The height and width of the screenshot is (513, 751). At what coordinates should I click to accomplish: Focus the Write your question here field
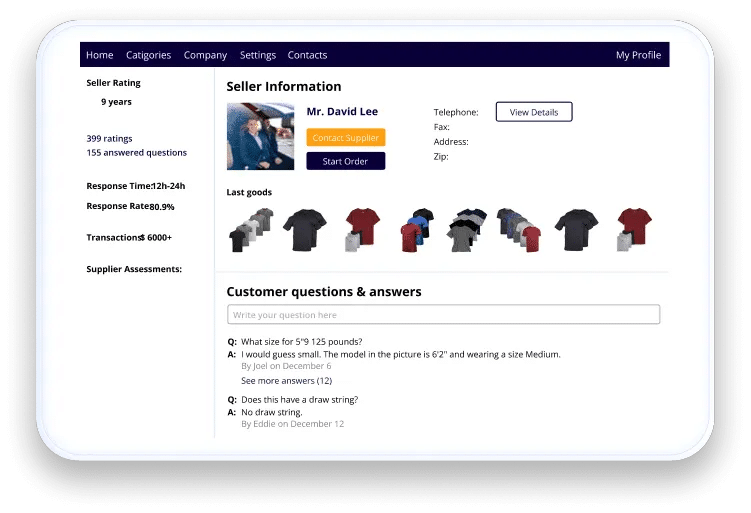[443, 315]
